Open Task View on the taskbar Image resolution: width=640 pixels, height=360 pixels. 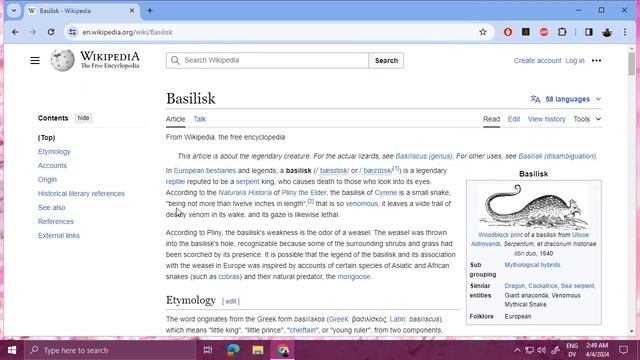[x=208, y=350]
